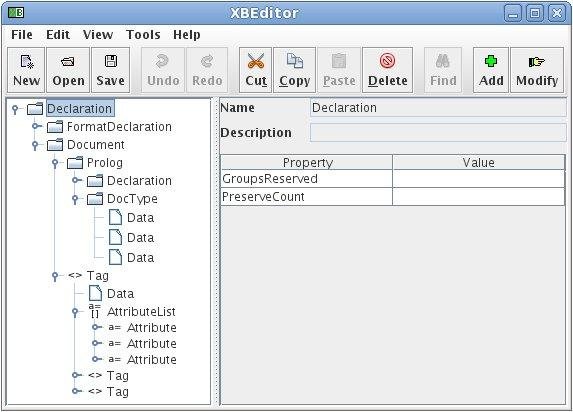Select the Prolog tree item

click(105, 163)
